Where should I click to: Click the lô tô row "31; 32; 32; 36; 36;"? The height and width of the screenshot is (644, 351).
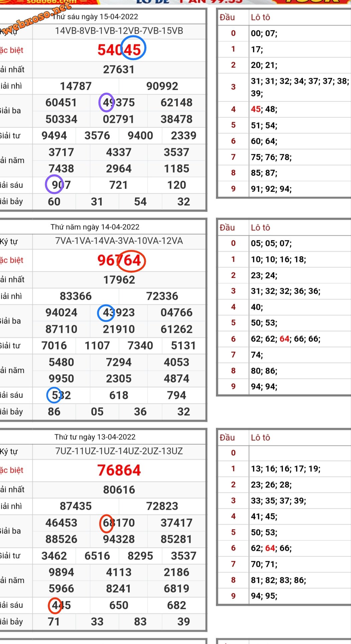(286, 291)
